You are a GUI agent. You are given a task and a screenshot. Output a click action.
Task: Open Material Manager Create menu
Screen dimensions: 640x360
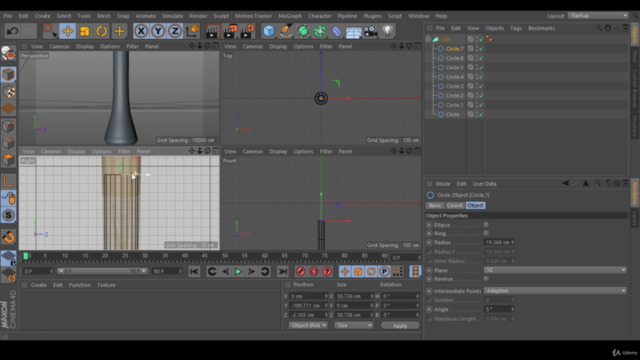(x=39, y=285)
